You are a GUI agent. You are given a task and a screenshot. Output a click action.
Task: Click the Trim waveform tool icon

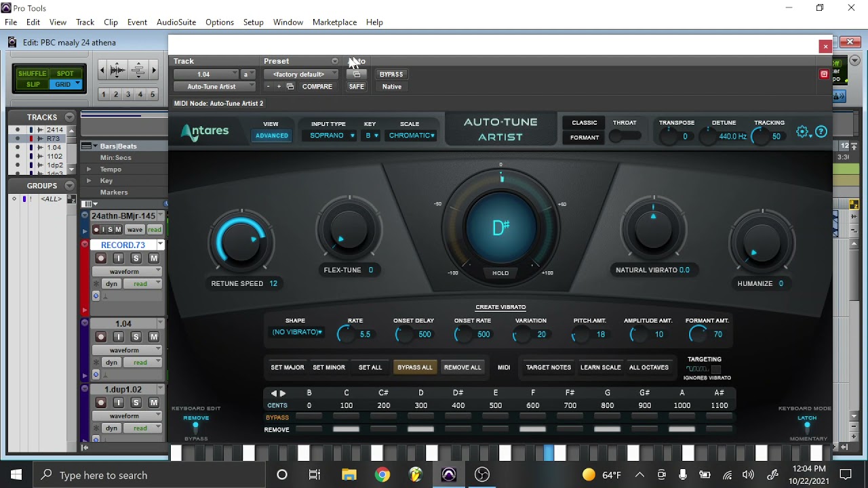tap(118, 70)
